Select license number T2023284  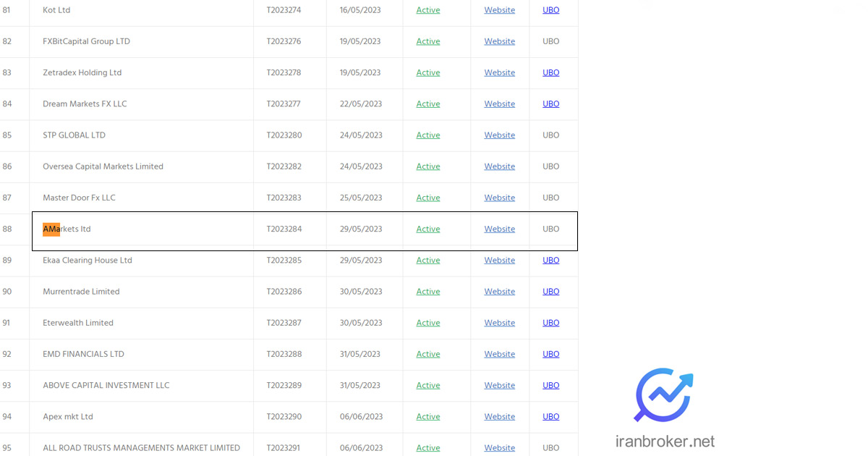click(284, 229)
